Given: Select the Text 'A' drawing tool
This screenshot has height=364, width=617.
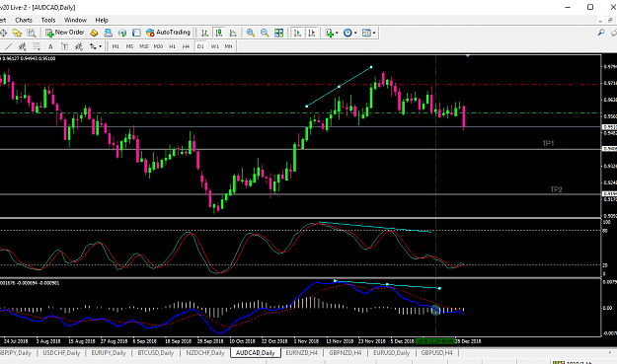Looking at the screenshot, I should (50, 46).
